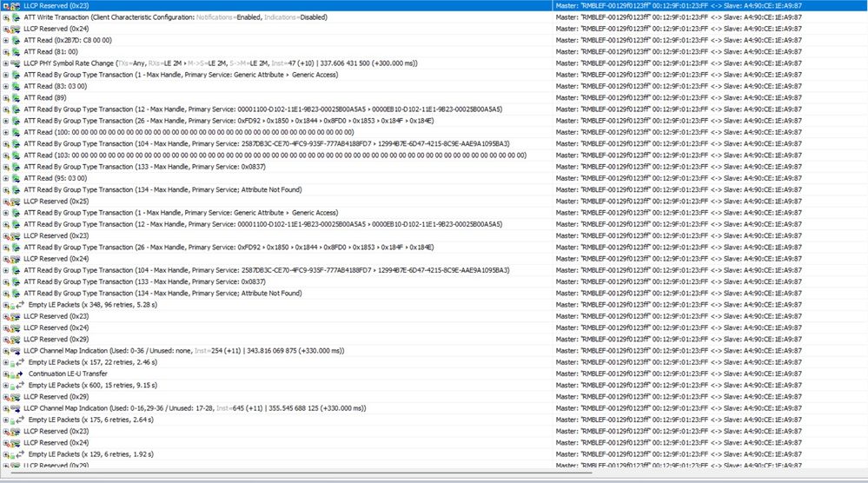Expand Empty LE Packets x 157 group
Image resolution: width=868 pixels, height=483 pixels.
tap(5, 362)
